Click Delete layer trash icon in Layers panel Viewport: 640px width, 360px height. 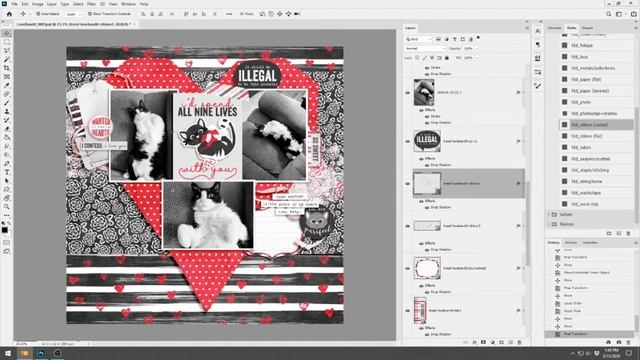pyautogui.click(x=520, y=342)
